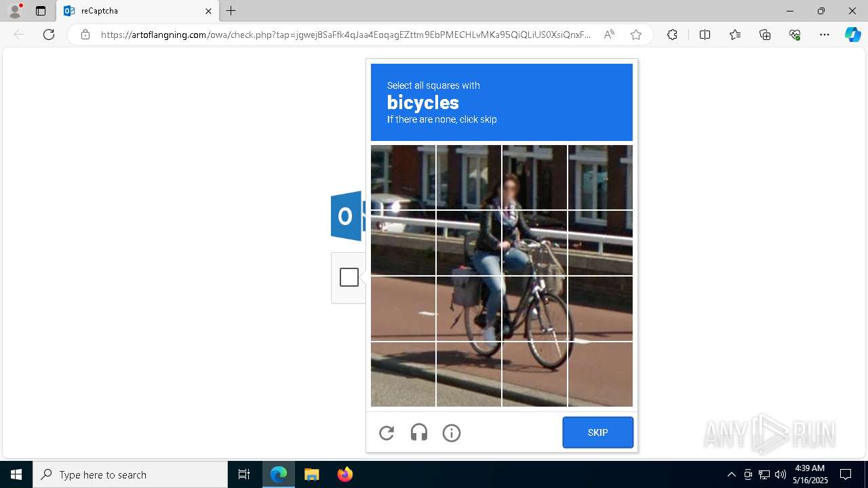
Task: Open Browser essentials heart icon
Action: 795,35
